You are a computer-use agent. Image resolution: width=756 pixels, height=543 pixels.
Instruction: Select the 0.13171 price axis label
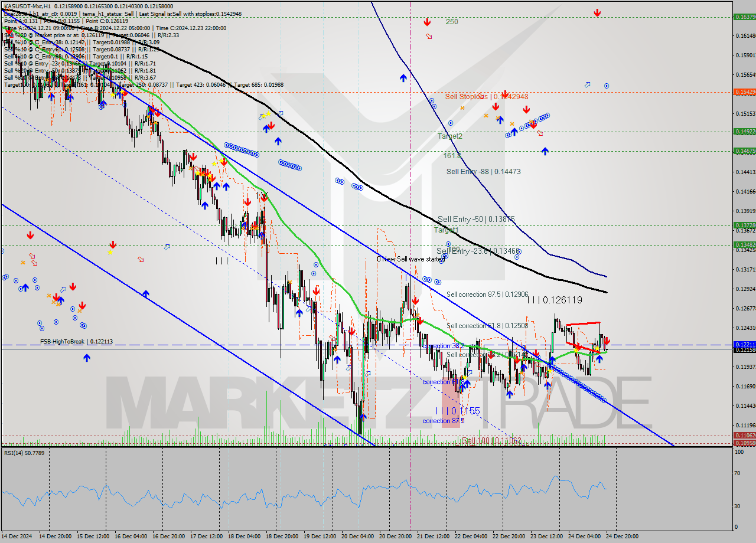745,269
